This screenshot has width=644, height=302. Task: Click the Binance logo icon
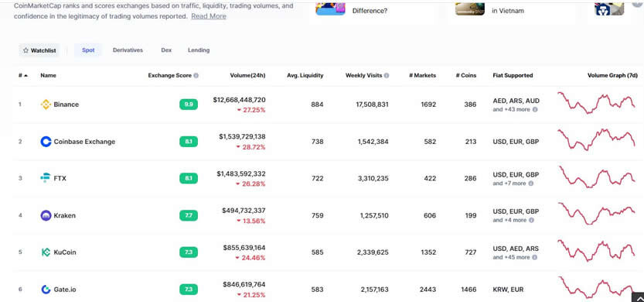[x=46, y=105]
